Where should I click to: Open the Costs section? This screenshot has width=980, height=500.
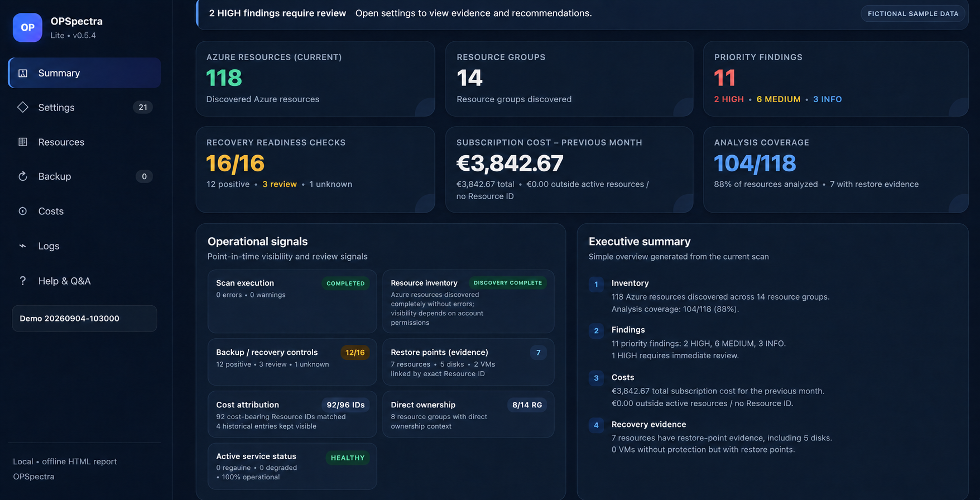pyautogui.click(x=84, y=211)
